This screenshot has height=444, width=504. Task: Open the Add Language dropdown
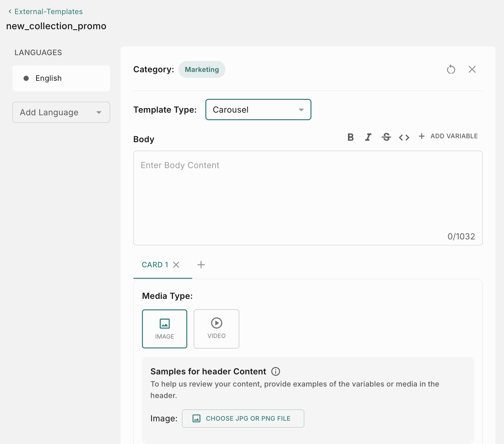(x=61, y=112)
